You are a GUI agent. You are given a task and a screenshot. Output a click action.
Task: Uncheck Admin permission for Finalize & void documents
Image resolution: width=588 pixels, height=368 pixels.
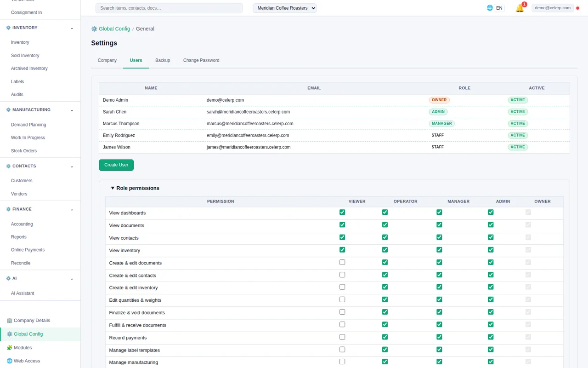(x=491, y=312)
